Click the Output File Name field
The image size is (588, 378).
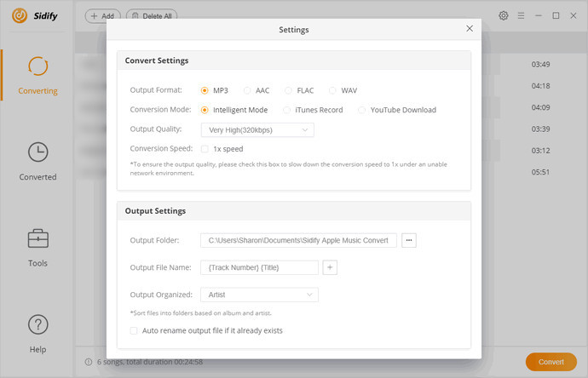point(259,267)
